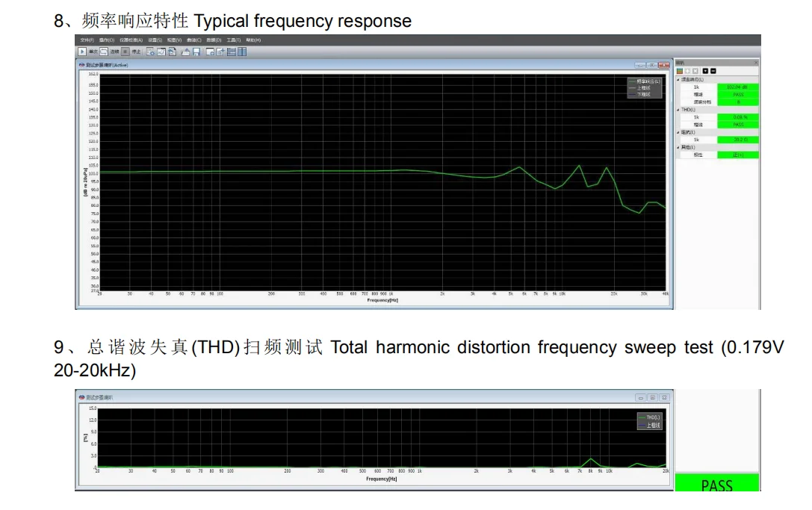The height and width of the screenshot is (510, 812).
Task: Click the Frequency[Hz] axis label of the THD chart
Action: pos(382,479)
